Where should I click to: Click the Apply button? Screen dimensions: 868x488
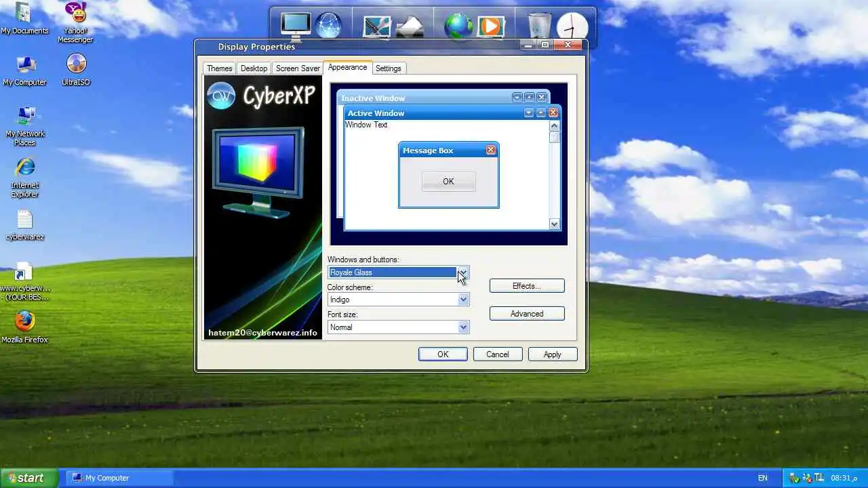[552, 354]
